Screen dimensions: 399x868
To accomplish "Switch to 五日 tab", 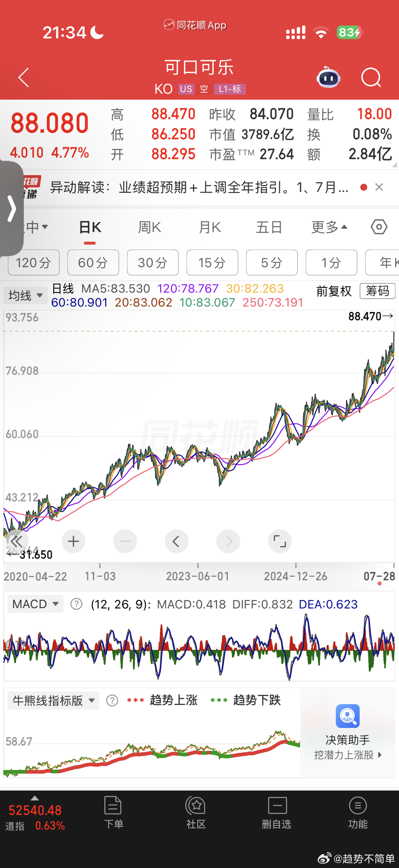I will click(269, 228).
